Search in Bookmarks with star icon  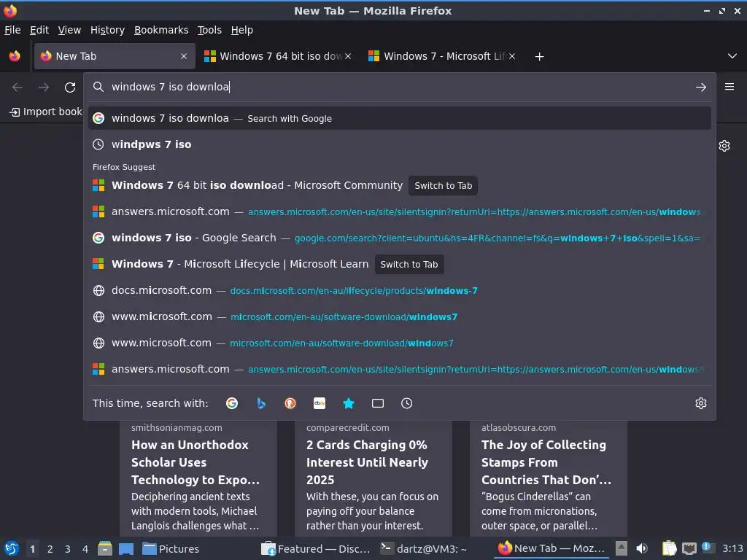349,403
